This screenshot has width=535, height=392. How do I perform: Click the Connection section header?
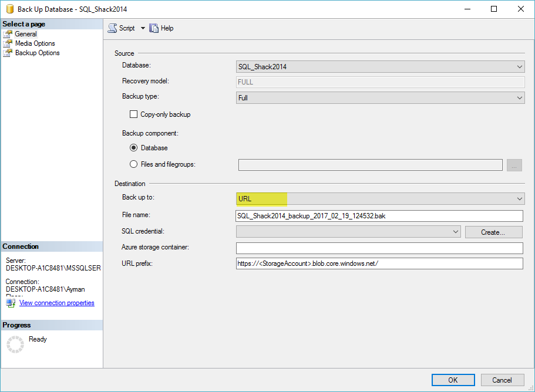pyautogui.click(x=52, y=246)
